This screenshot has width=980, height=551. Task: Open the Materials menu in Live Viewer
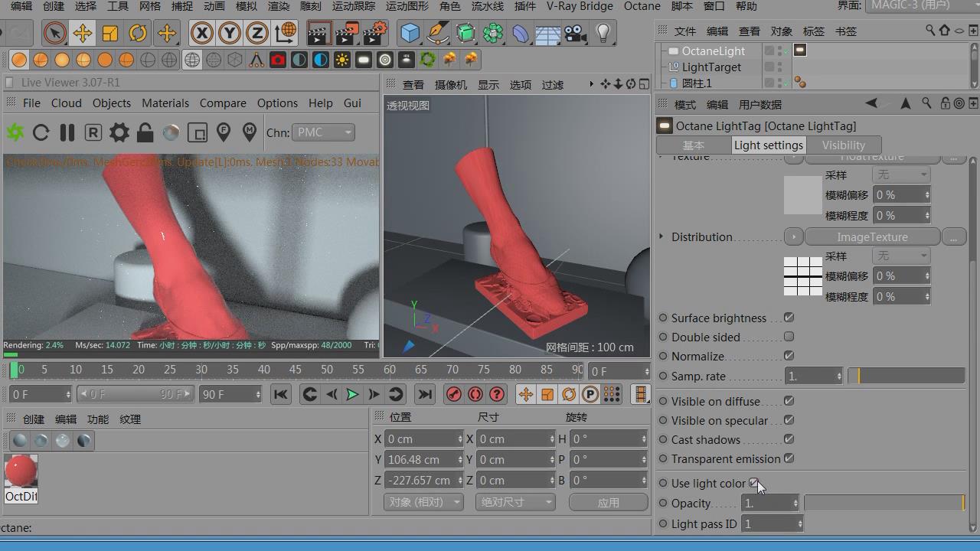[165, 103]
